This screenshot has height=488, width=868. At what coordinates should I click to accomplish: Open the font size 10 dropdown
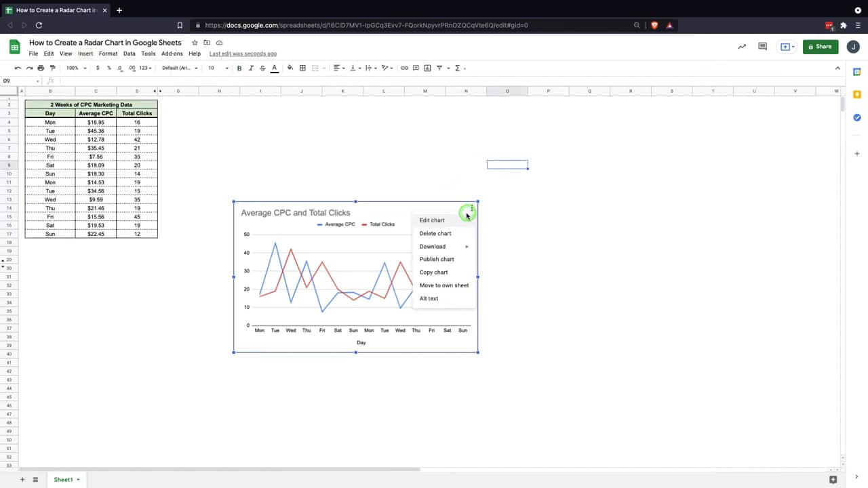218,68
